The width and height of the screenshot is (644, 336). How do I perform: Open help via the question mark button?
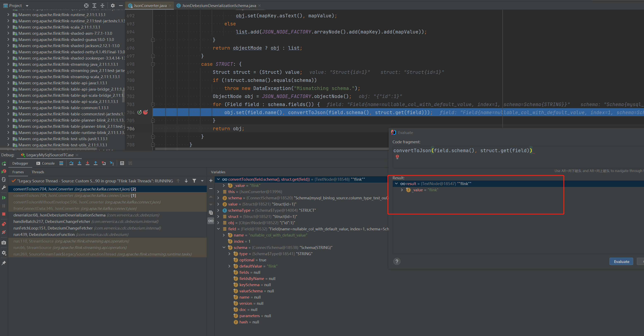[x=397, y=262]
